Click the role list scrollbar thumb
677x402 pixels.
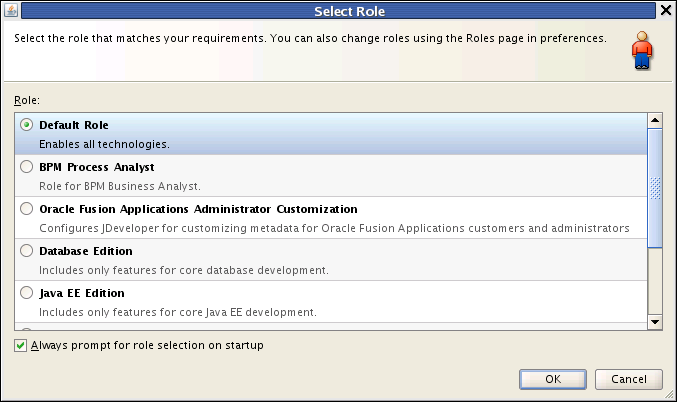pos(655,188)
